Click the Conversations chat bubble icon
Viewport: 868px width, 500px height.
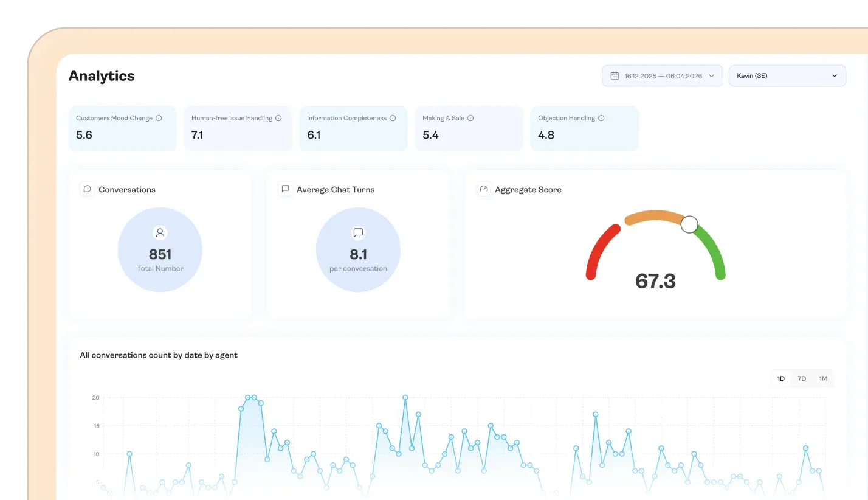coord(88,189)
